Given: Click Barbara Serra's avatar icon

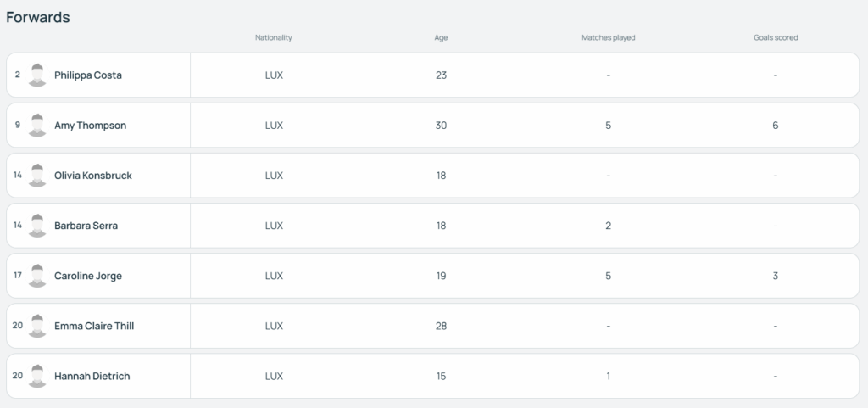Looking at the screenshot, I should [x=37, y=226].
